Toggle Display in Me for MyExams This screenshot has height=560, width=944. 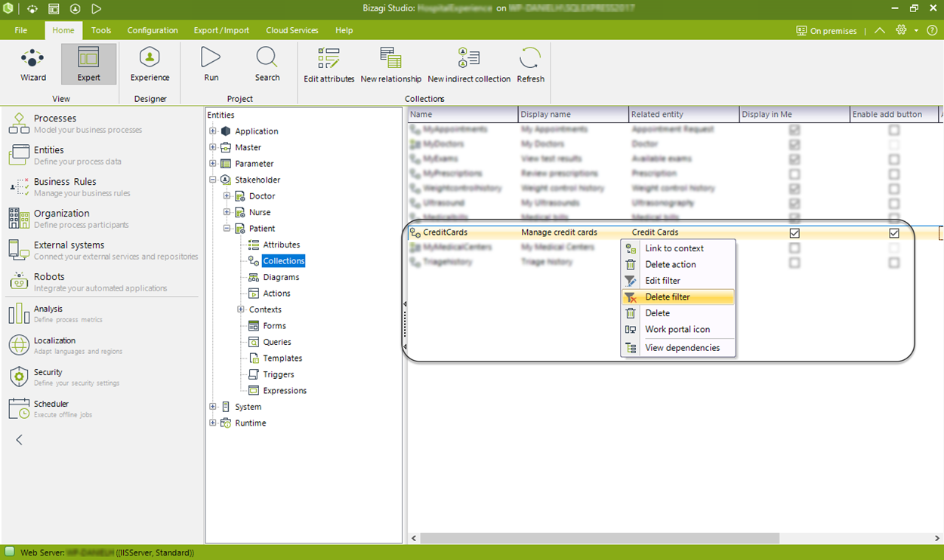(794, 159)
